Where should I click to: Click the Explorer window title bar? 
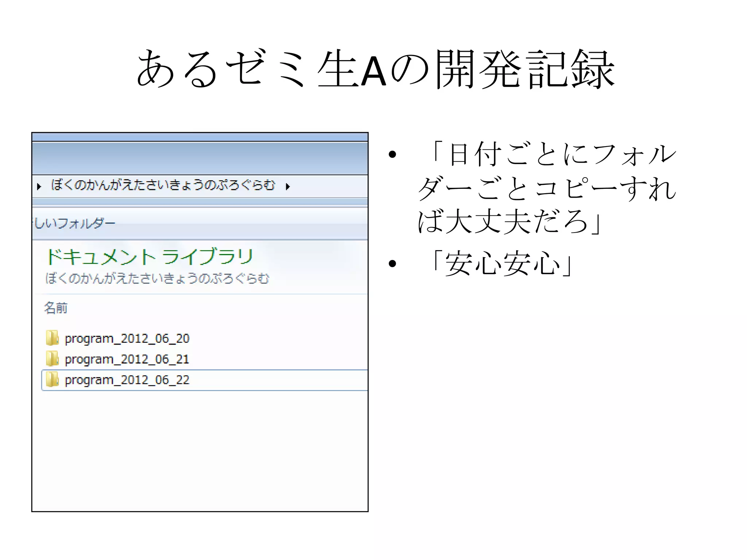[x=200, y=157]
